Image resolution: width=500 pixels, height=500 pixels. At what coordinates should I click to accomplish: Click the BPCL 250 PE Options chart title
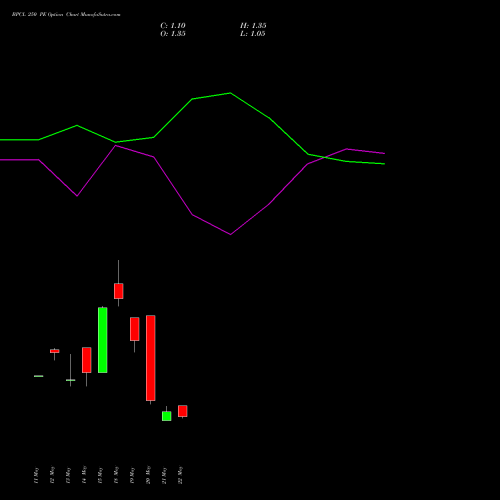click(66, 15)
